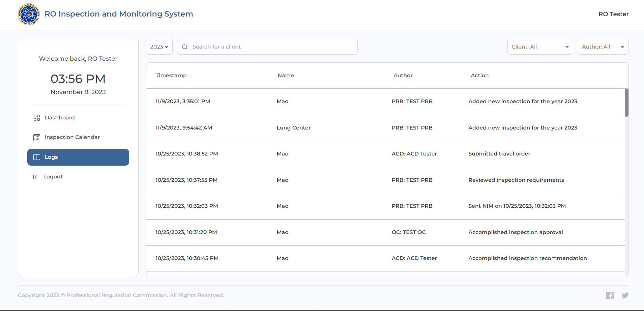Go to the Dashboard menu item

[x=60, y=118]
